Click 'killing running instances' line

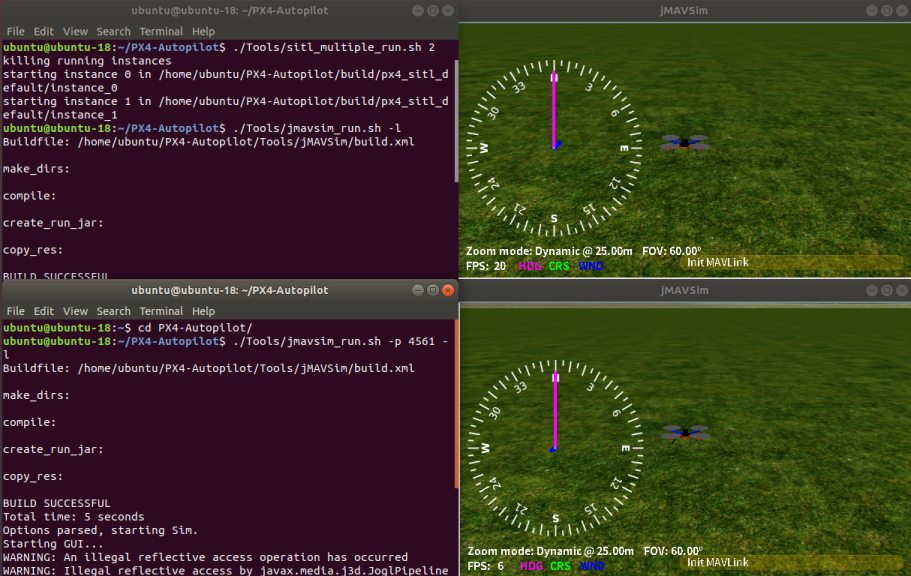87,60
